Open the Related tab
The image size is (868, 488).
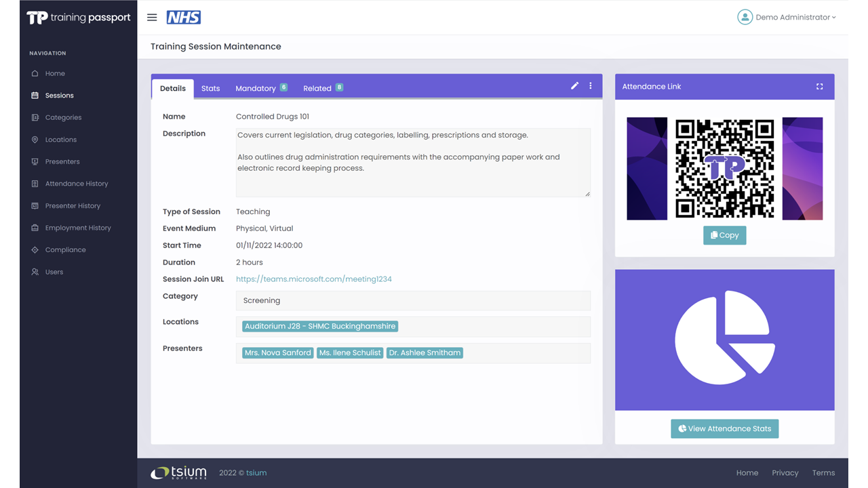point(323,89)
